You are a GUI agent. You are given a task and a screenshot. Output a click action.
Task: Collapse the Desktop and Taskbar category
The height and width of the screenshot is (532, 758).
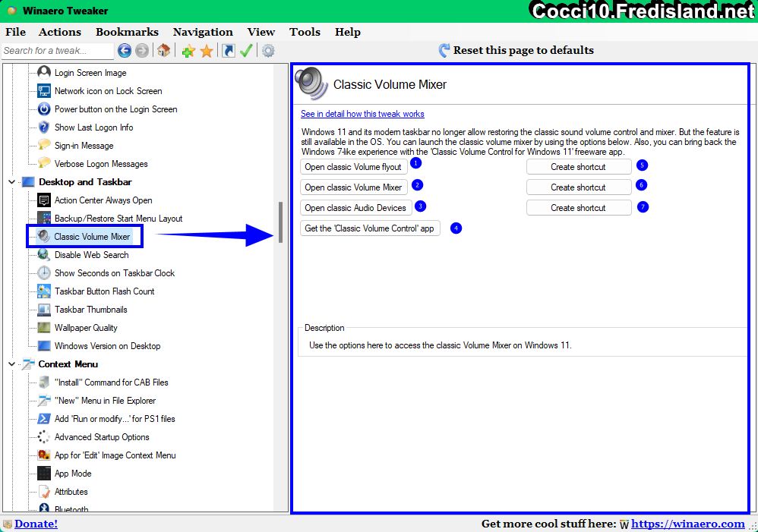[x=11, y=182]
